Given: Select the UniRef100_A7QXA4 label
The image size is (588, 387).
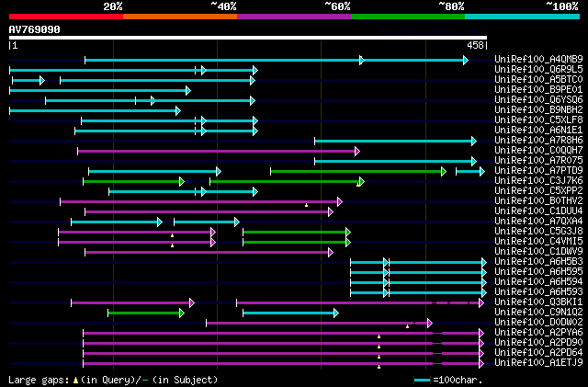Looking at the screenshot, I should click(538, 222).
